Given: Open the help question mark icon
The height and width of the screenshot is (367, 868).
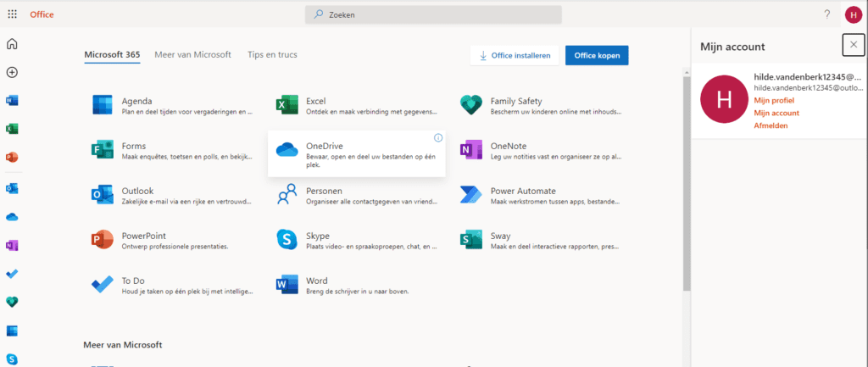Looking at the screenshot, I should point(827,14).
